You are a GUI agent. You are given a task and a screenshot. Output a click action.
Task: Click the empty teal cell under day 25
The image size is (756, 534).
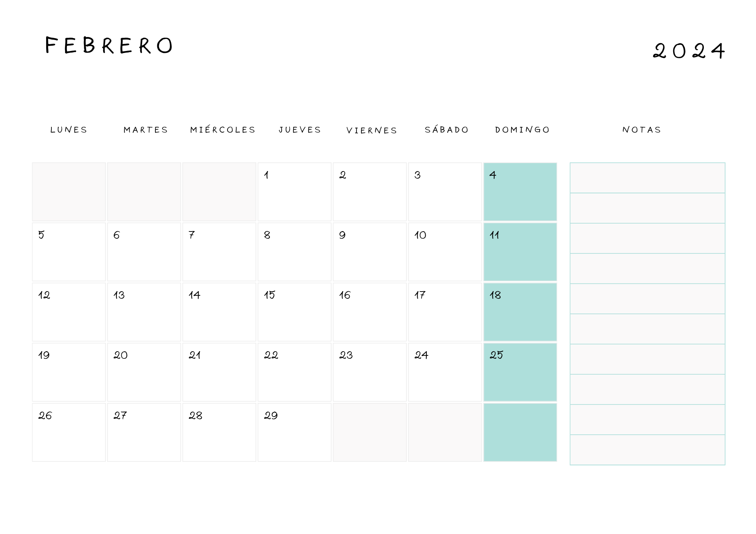click(x=520, y=432)
